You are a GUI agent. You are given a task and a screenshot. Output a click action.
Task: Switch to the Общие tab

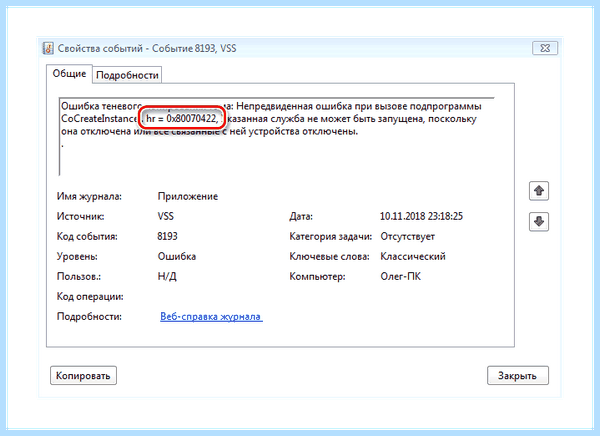pos(69,73)
